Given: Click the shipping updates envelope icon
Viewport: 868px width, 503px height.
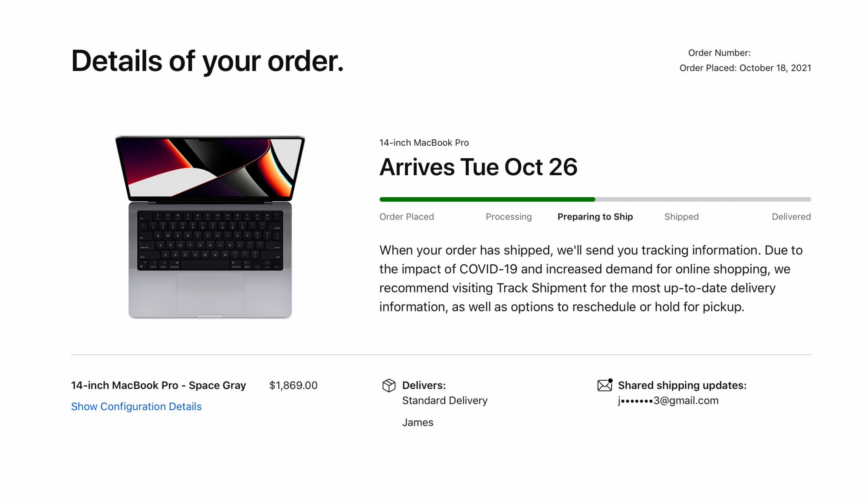Looking at the screenshot, I should [x=605, y=385].
